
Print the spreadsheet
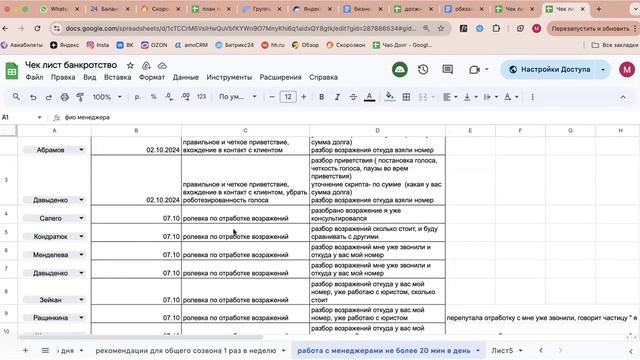coord(64,97)
